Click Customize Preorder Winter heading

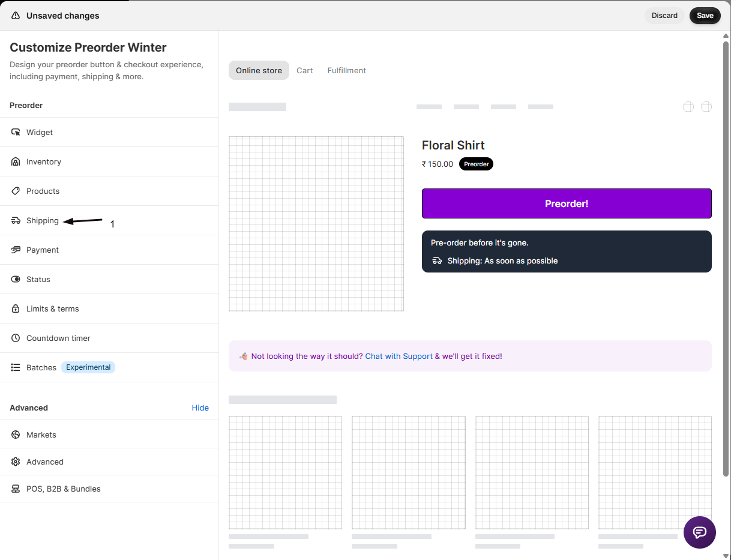88,47
